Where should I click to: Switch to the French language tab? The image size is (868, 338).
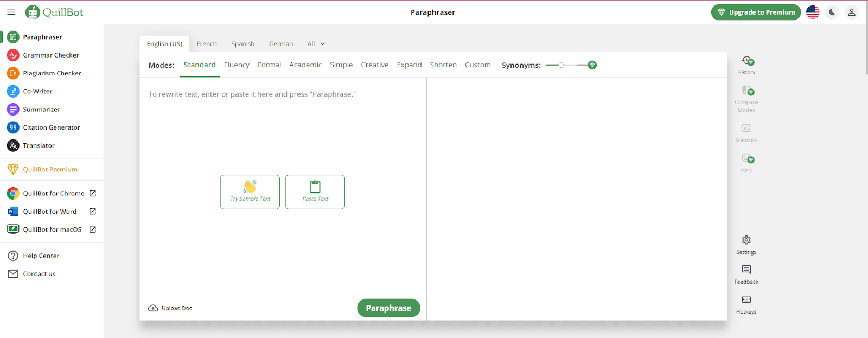click(207, 44)
